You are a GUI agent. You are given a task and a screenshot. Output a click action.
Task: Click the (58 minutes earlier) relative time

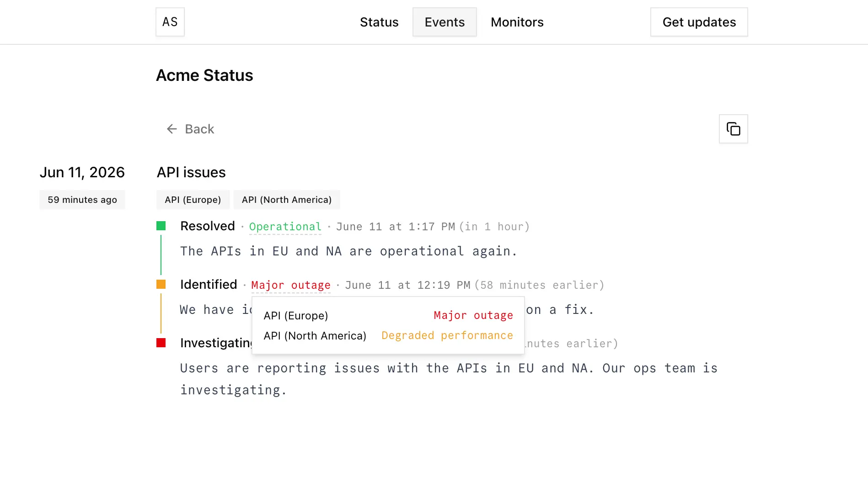540,285
